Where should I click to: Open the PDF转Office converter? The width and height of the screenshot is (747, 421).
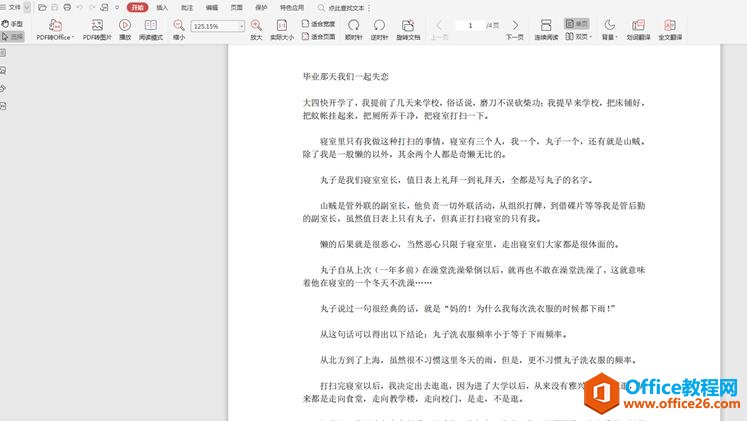55,30
